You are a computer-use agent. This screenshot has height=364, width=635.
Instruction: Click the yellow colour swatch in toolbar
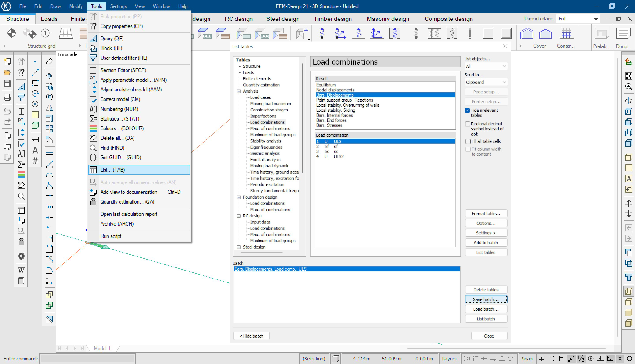point(35,115)
